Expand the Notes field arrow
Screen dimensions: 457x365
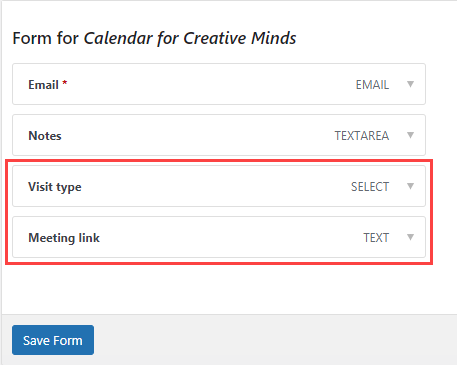coord(410,135)
